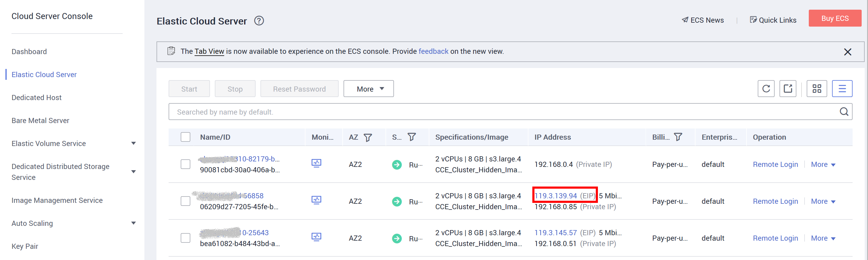Remote Login to server 192.168.0.85

coord(775,201)
